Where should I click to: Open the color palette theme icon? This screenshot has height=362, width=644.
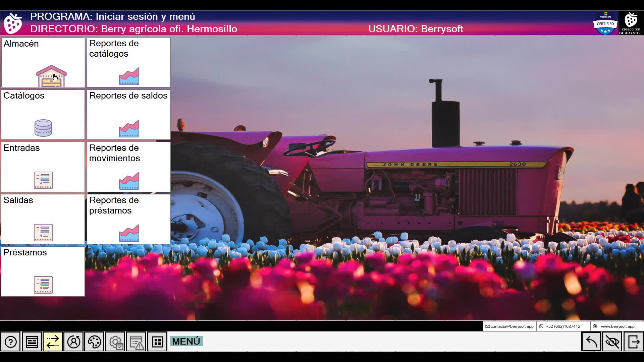(x=94, y=342)
